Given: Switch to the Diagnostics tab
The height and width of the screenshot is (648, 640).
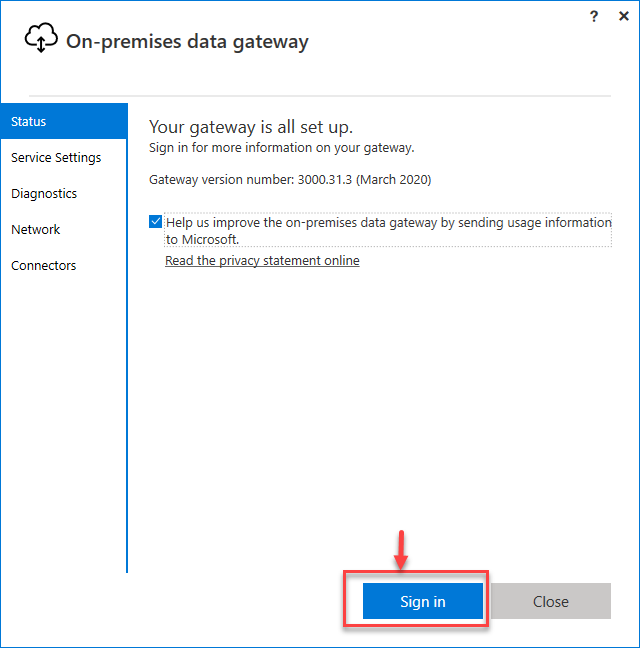Looking at the screenshot, I should tap(44, 194).
